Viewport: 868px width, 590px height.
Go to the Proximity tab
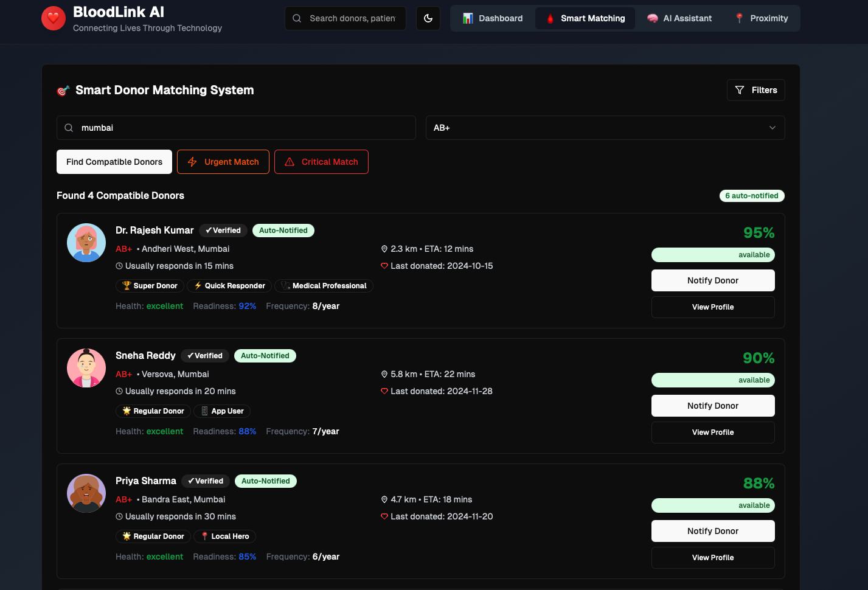point(761,18)
